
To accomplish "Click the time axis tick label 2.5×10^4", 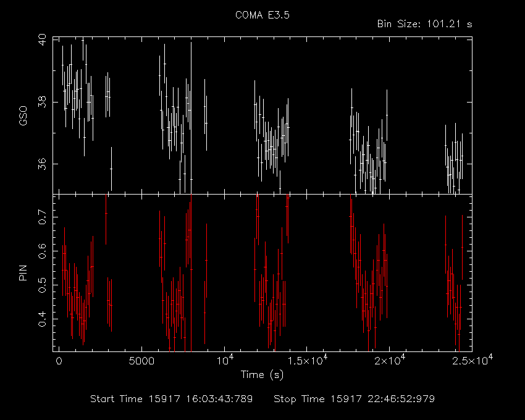I will point(472,360).
